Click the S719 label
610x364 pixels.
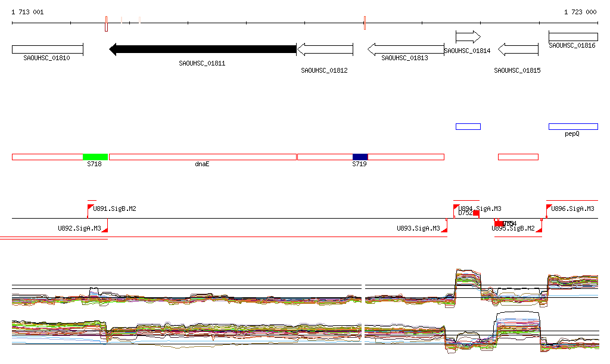(359, 164)
